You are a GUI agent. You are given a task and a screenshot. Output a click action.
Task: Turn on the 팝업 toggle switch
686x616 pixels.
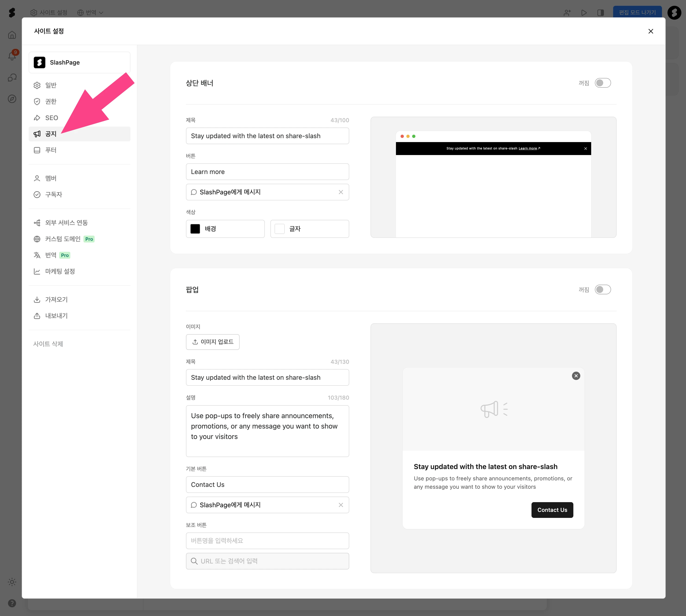[603, 290]
